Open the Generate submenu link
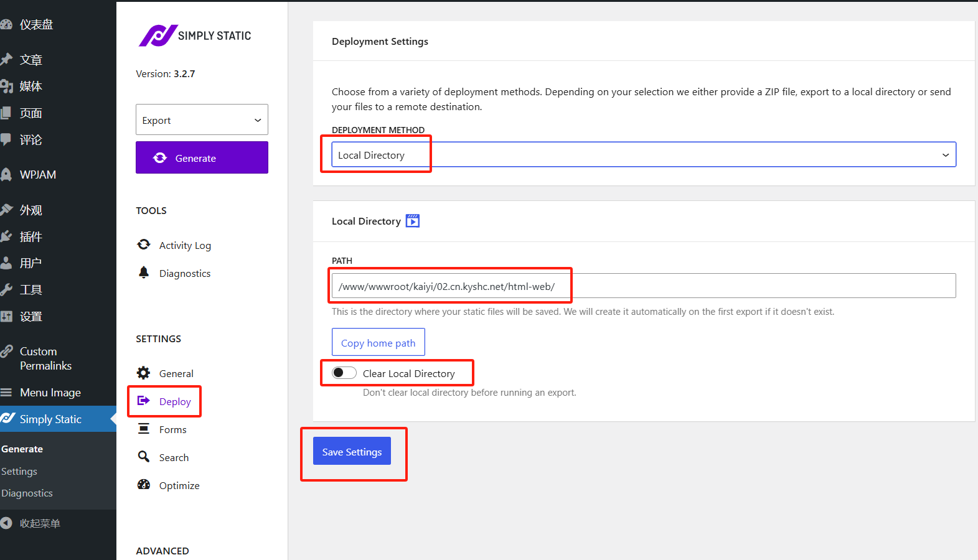978x560 pixels. (22, 449)
